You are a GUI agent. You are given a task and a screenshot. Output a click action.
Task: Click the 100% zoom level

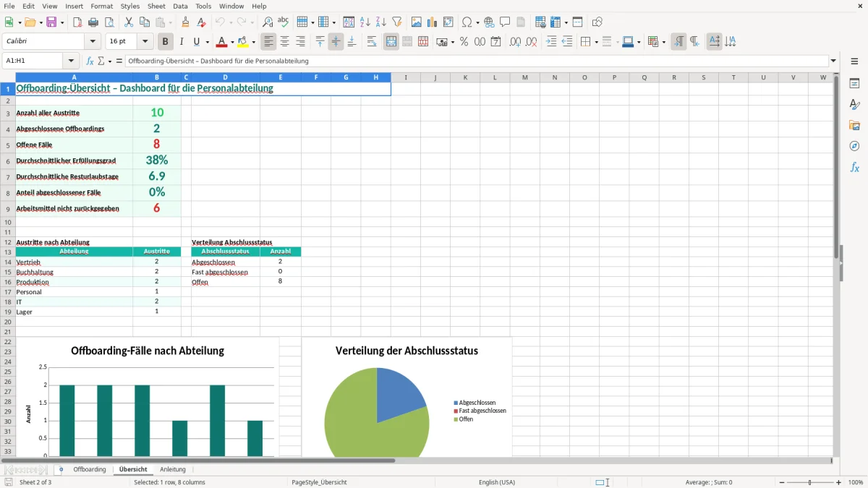[855, 482]
